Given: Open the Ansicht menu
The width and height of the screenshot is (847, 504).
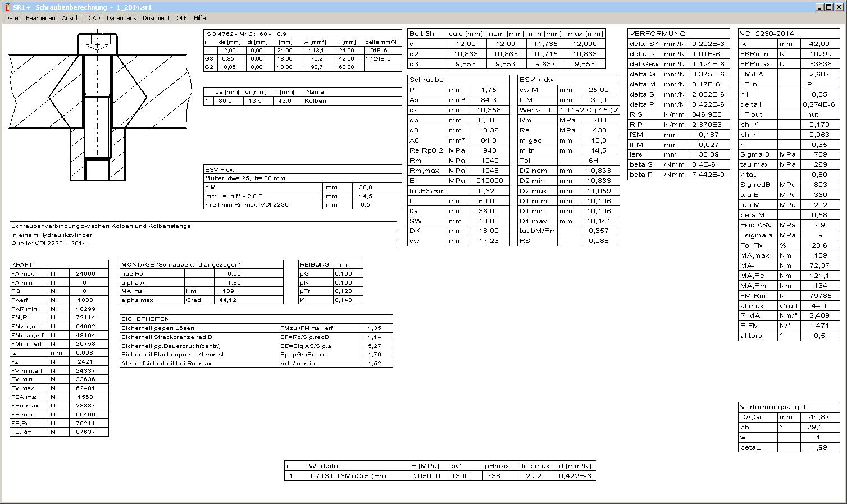Looking at the screenshot, I should pos(71,18).
